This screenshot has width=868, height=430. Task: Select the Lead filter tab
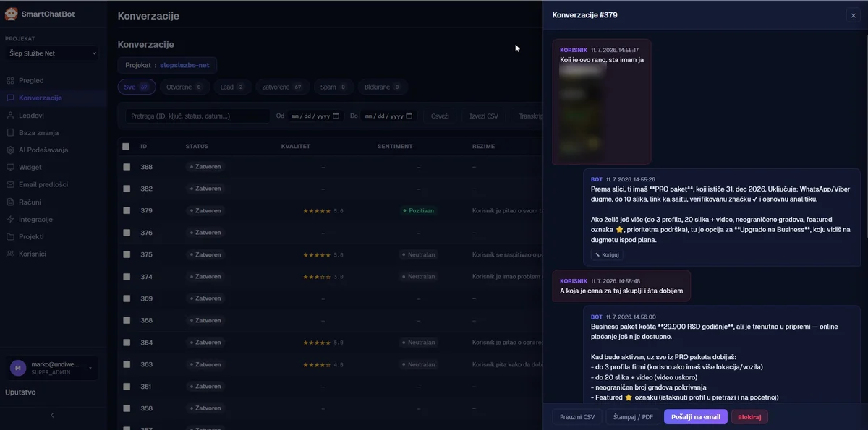[232, 87]
